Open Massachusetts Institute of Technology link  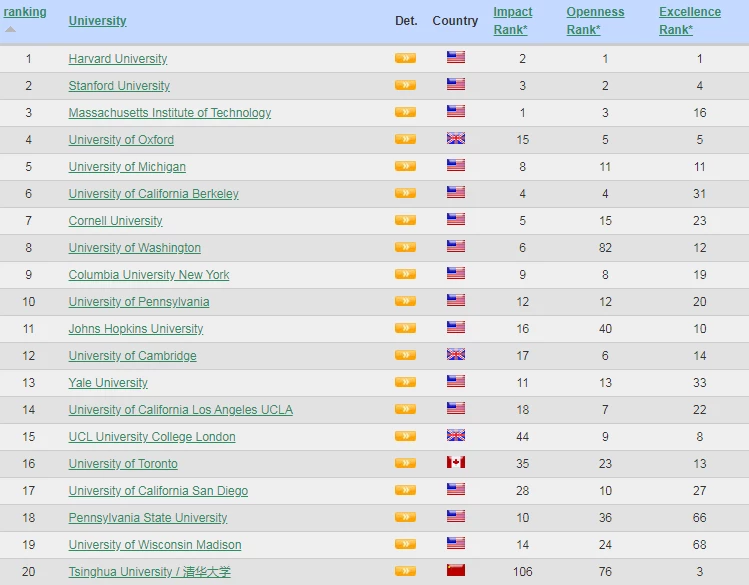[170, 113]
